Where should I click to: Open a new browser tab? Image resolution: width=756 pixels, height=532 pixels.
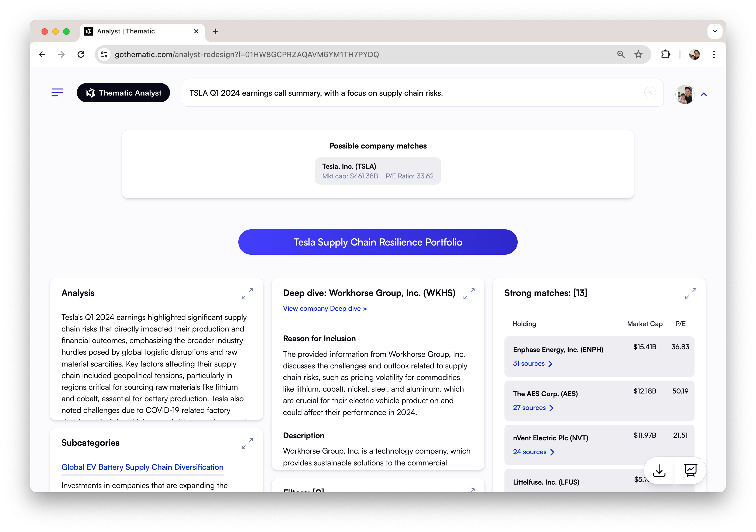pyautogui.click(x=216, y=31)
